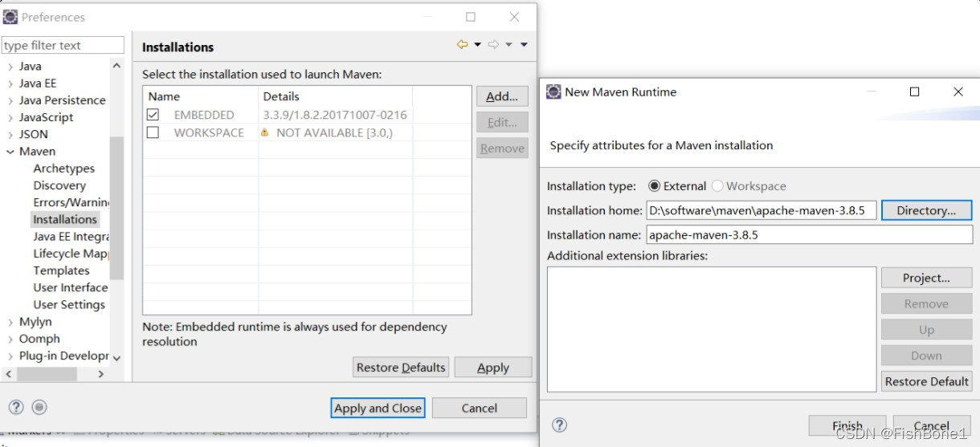This screenshot has height=447, width=980.
Task: Click Restore Default in New Maven Runtime
Action: [x=926, y=381]
